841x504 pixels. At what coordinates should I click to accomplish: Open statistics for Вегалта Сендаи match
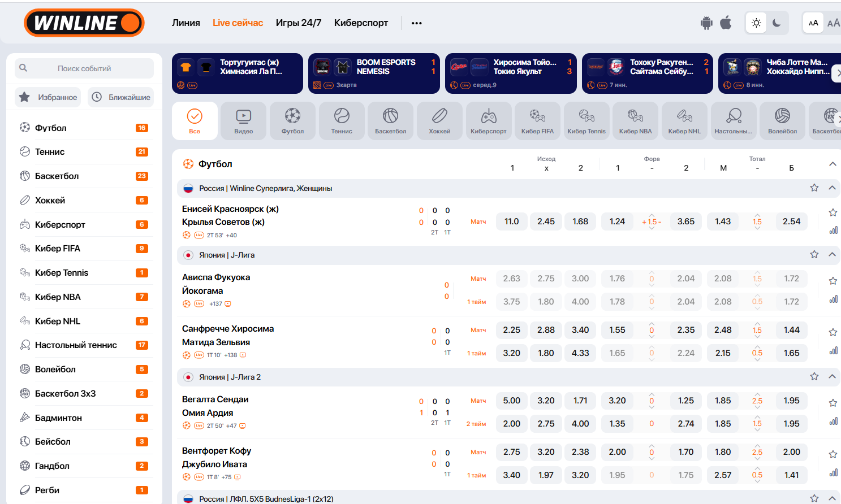coord(833,421)
